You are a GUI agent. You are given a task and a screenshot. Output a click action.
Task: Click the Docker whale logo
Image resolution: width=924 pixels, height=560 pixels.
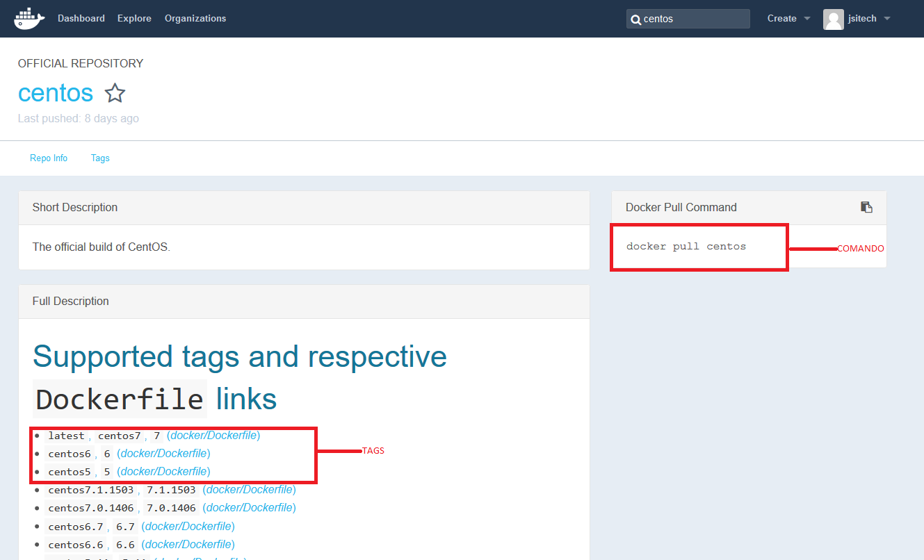(x=29, y=19)
